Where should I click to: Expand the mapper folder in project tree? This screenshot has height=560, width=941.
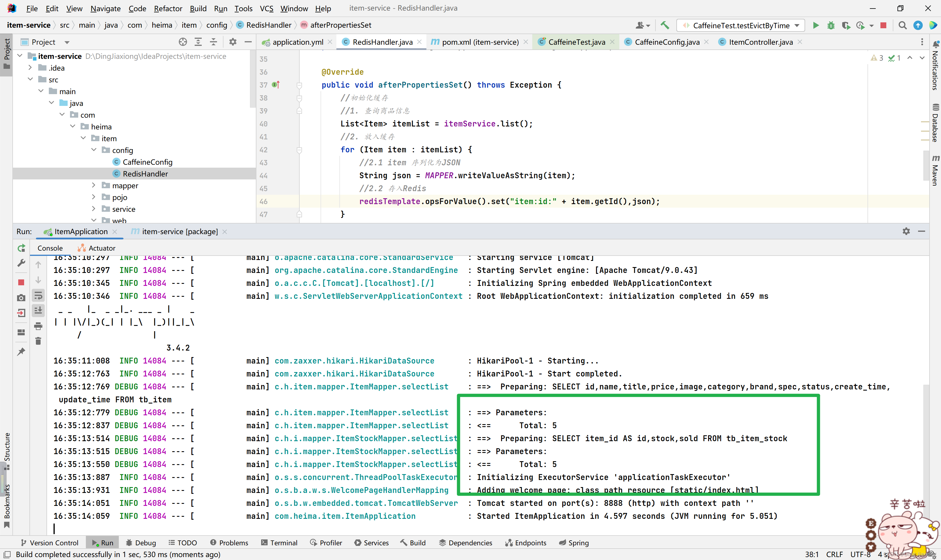tap(93, 185)
